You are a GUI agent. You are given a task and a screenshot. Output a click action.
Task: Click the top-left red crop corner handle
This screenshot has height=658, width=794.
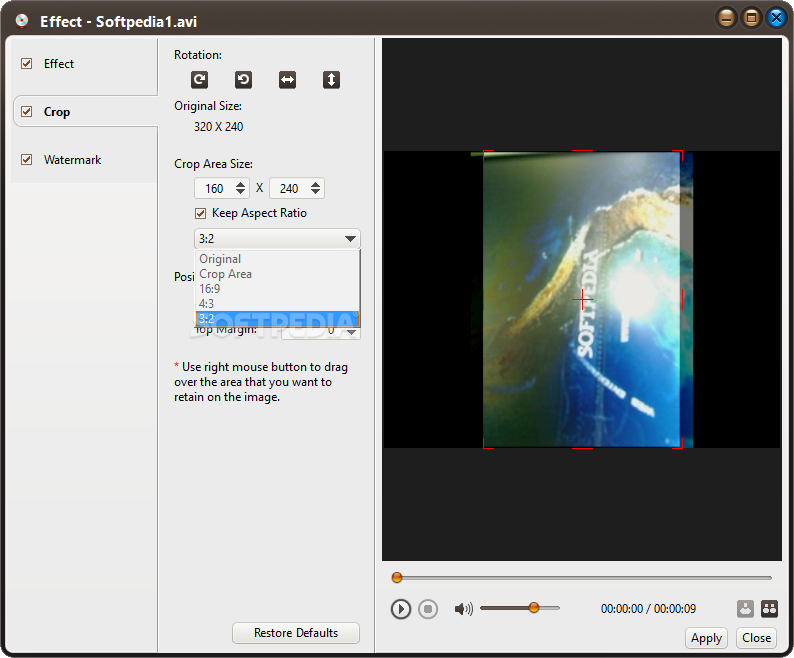point(487,154)
